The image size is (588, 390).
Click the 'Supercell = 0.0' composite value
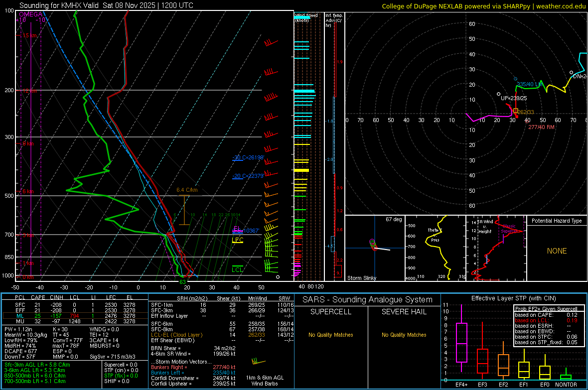coord(121,365)
